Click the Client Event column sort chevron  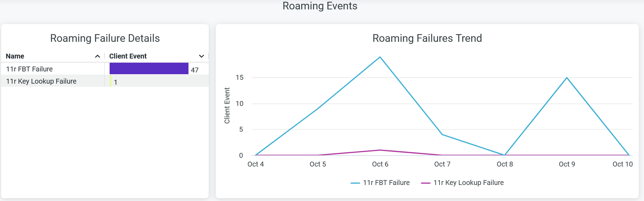pyautogui.click(x=201, y=56)
